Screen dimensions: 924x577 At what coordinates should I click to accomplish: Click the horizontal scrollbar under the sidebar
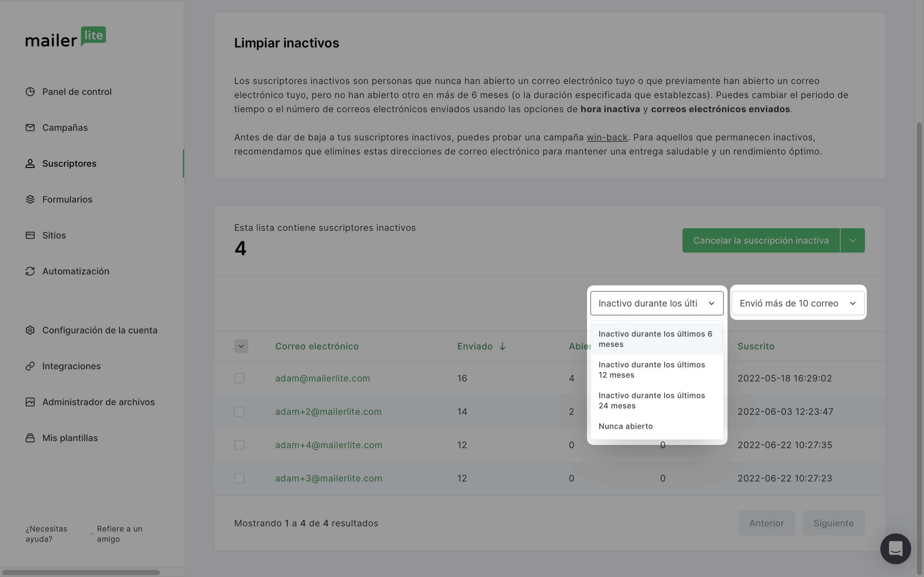point(81,572)
